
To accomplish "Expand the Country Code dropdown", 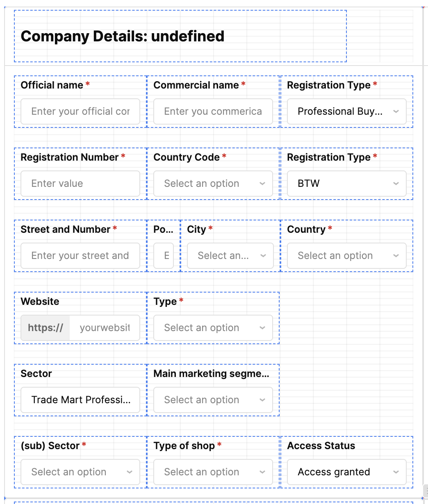I will tap(213, 184).
